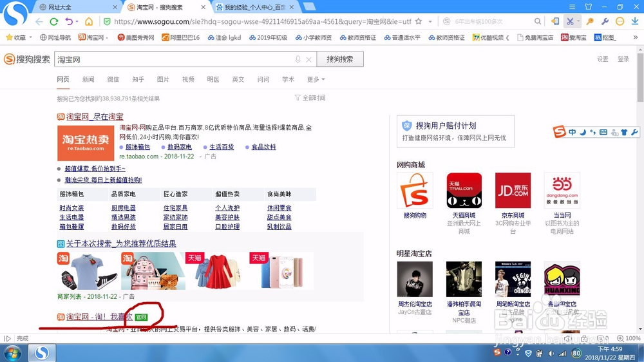
Task: Expand the 收藏 favorites dropdown
Action: click(x=30, y=37)
